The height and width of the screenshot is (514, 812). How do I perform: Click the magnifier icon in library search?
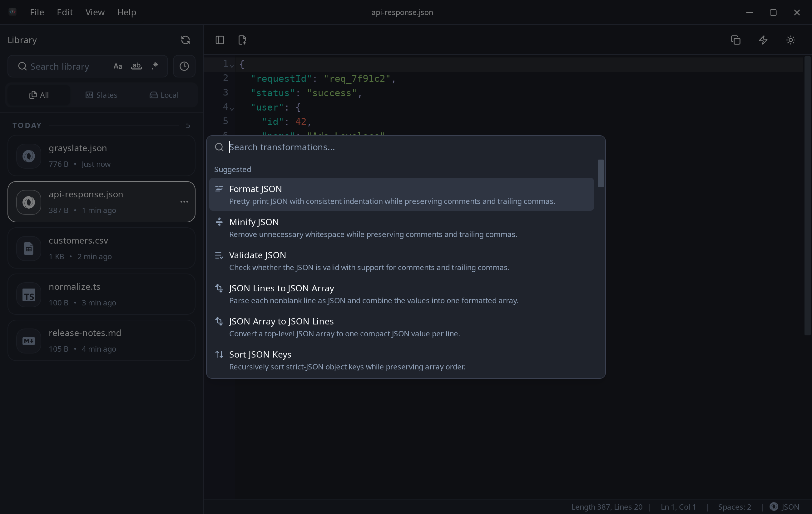pyautogui.click(x=22, y=66)
